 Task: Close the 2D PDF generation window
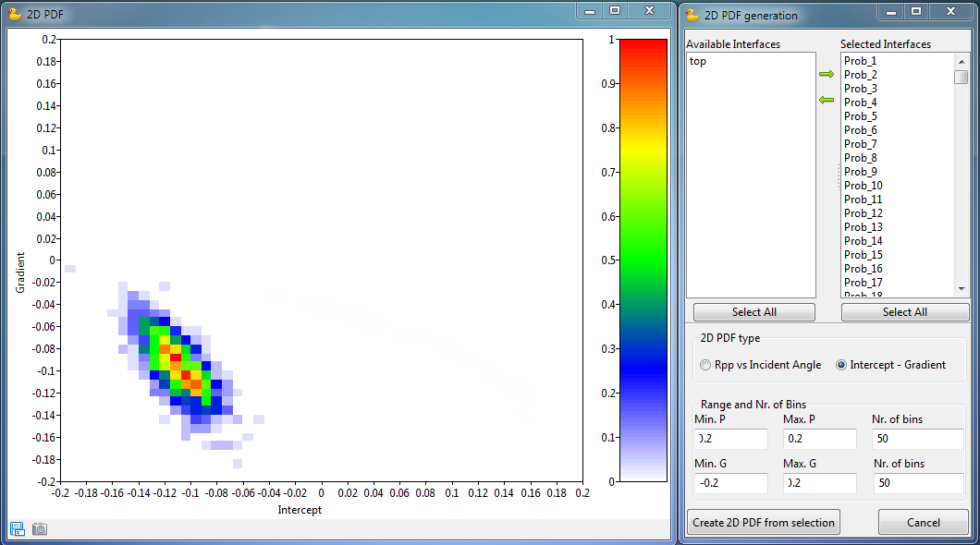(x=951, y=12)
